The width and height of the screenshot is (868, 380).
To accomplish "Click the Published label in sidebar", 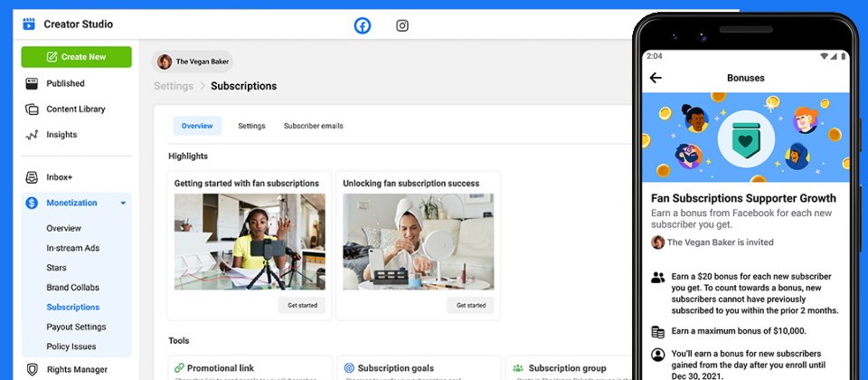I will click(65, 83).
